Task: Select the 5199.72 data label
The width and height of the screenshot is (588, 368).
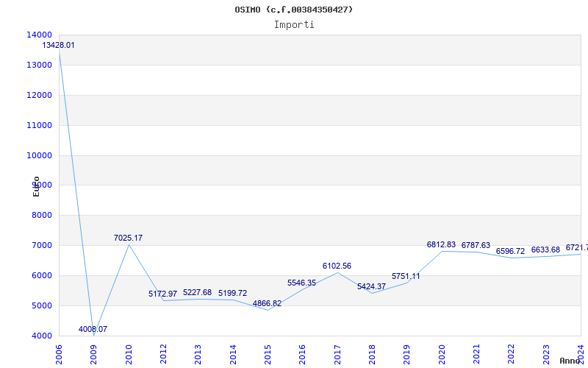Action: 232,293
